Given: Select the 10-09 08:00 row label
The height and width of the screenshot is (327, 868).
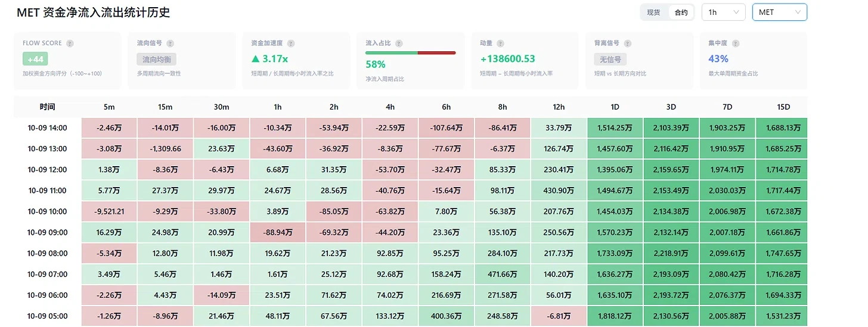Looking at the screenshot, I should click(x=48, y=253).
